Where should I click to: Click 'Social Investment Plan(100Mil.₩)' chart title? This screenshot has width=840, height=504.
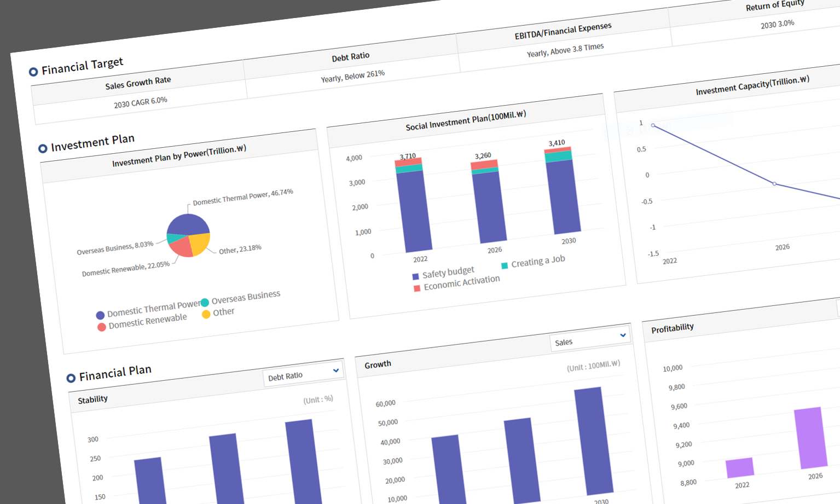[466, 121]
